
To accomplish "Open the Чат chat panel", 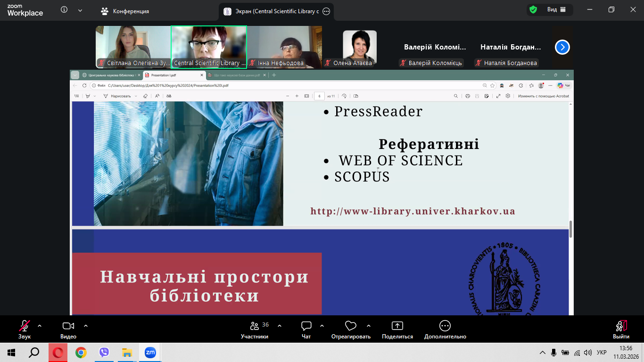I will (306, 326).
